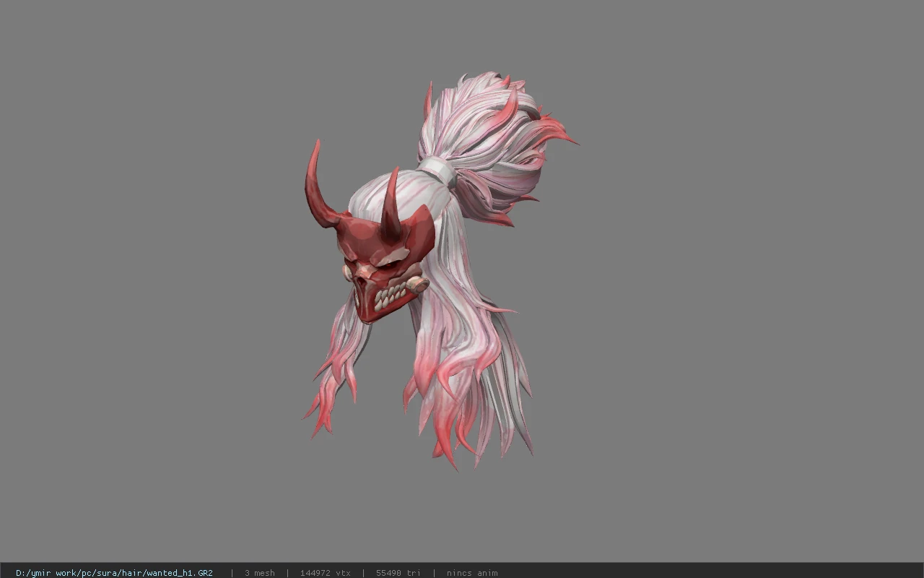Click the 'nincs anim' status text
The image size is (924, 578).
[472, 573]
